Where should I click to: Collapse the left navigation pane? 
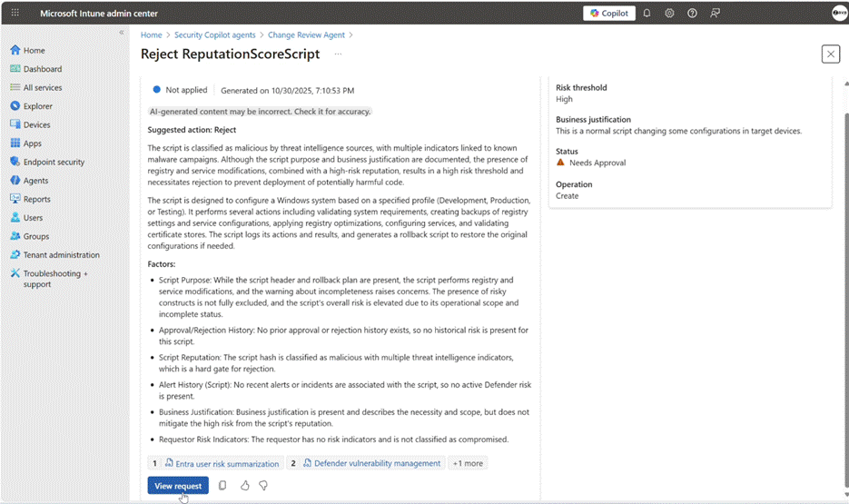[x=122, y=33]
